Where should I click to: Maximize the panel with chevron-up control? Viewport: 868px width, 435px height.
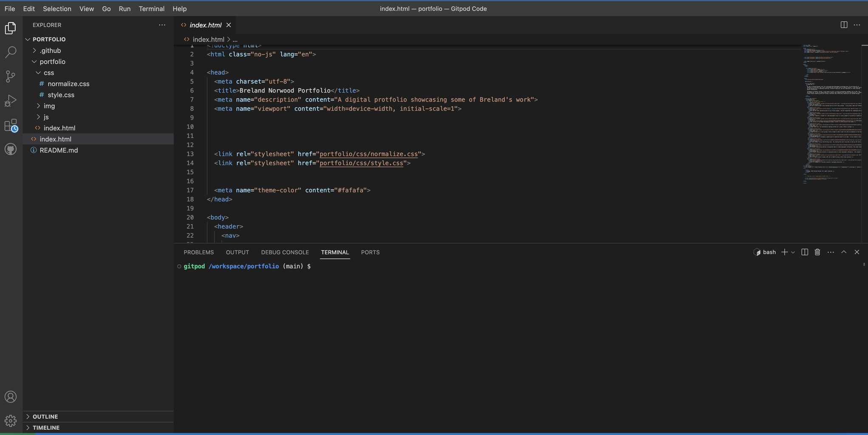pyautogui.click(x=843, y=252)
